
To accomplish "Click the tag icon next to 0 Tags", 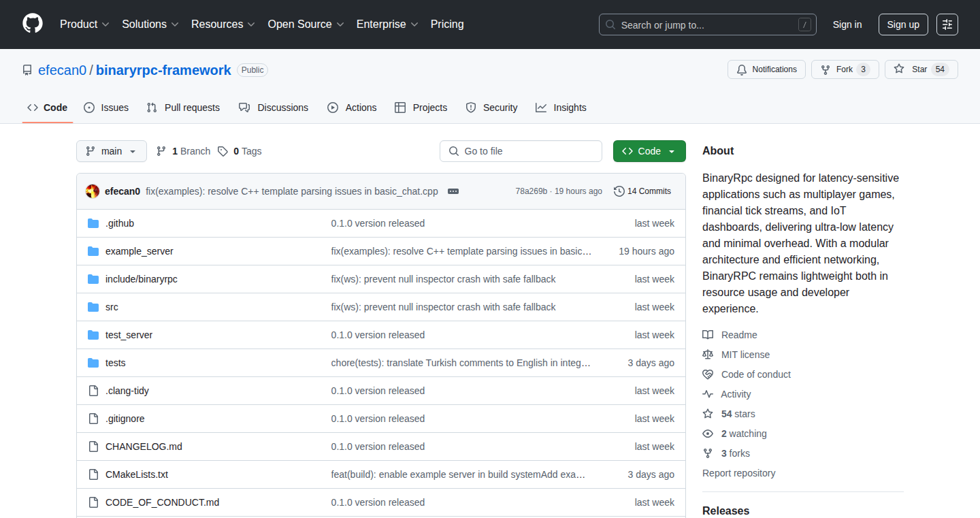I will click(223, 151).
